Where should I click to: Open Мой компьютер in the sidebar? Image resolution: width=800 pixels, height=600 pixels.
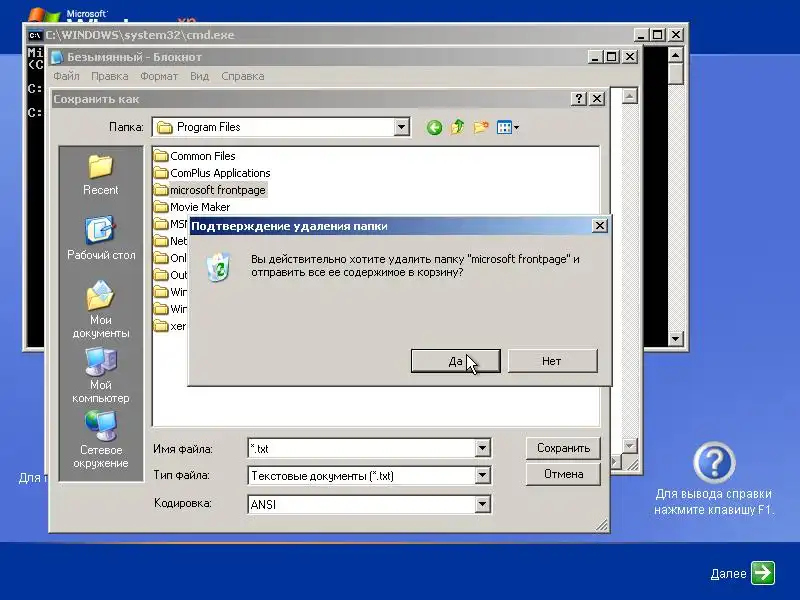[101, 375]
